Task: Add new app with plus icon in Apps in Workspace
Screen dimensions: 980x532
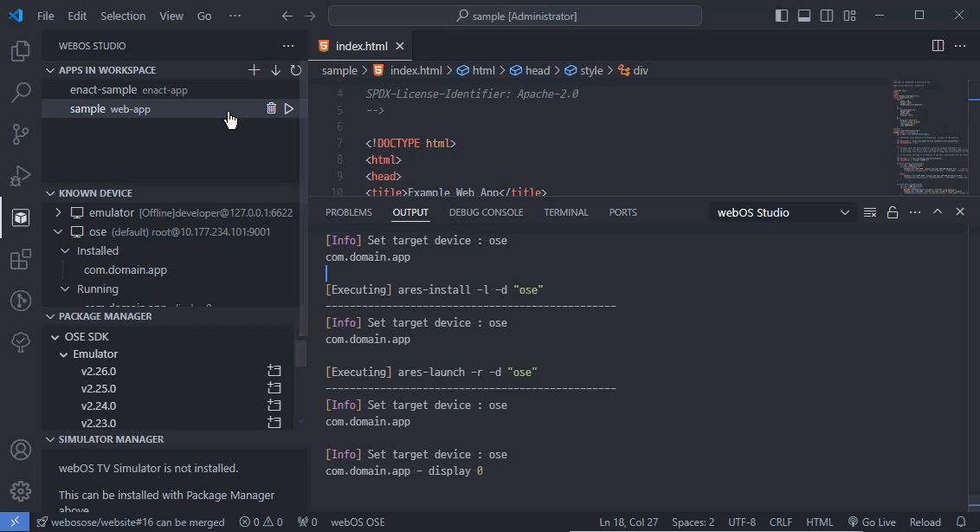Action: (254, 70)
